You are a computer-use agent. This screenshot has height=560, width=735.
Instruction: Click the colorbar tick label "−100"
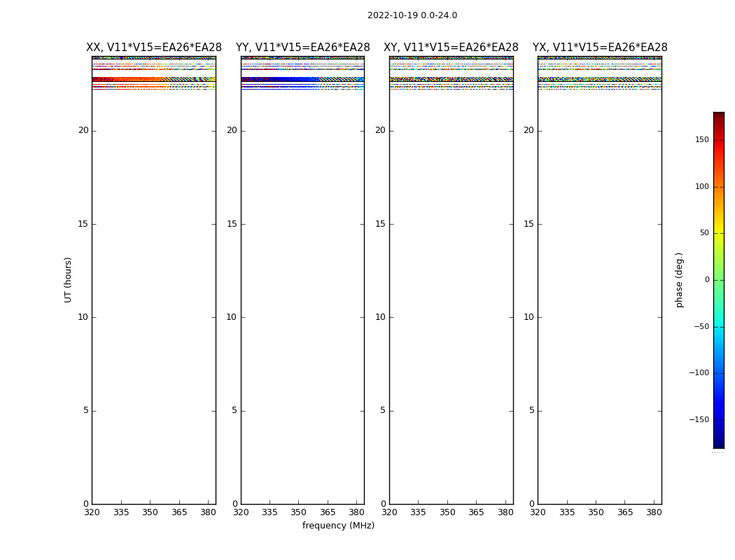699,372
